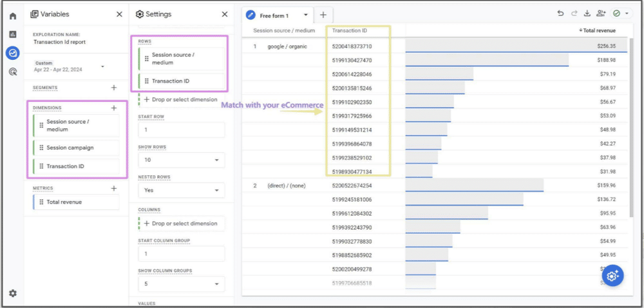Select Session source / medium dimension in Variables
Image resolution: width=644 pixels, height=308 pixels.
click(x=77, y=126)
